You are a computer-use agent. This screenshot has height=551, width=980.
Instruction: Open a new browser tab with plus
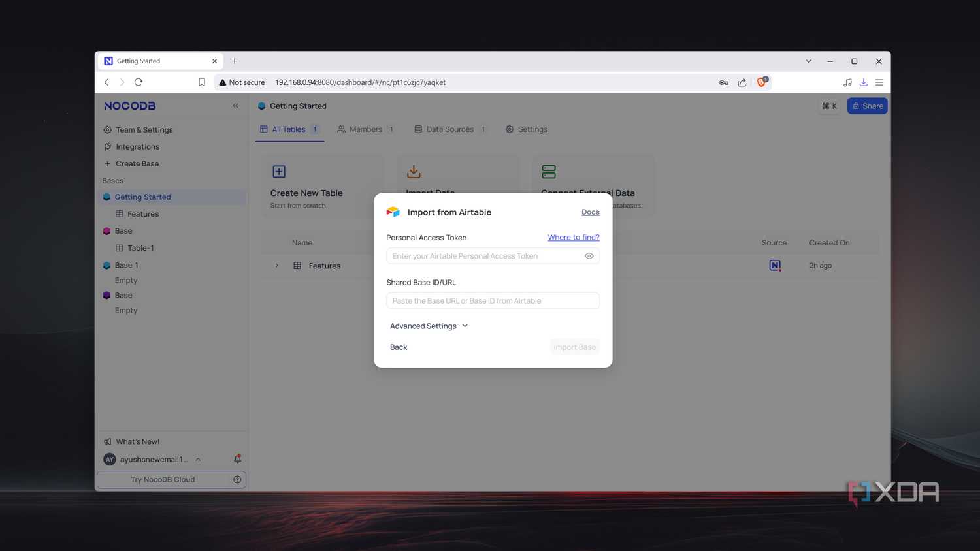coord(235,61)
